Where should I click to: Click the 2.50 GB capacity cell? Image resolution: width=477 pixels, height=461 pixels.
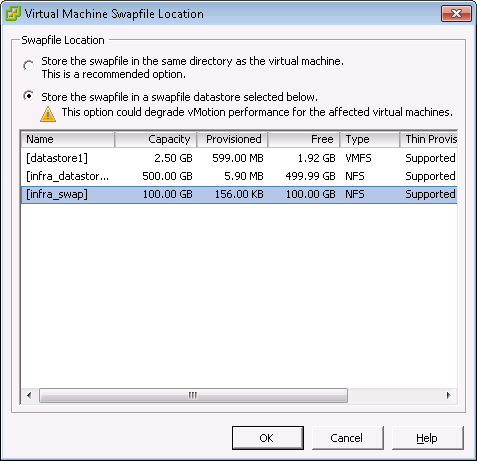pyautogui.click(x=173, y=158)
